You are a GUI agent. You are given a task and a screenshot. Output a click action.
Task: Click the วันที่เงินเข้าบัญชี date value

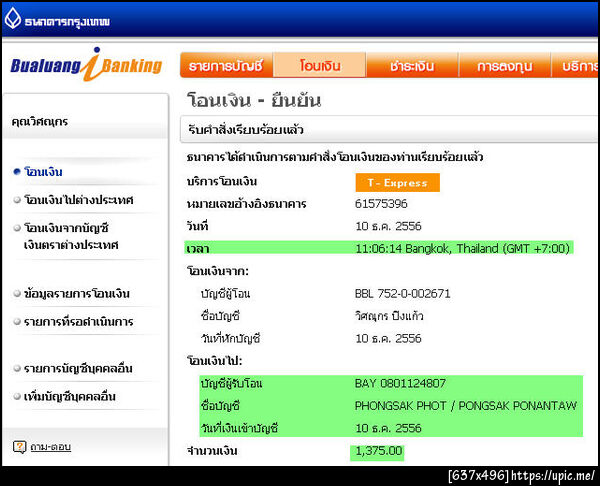coord(388,428)
